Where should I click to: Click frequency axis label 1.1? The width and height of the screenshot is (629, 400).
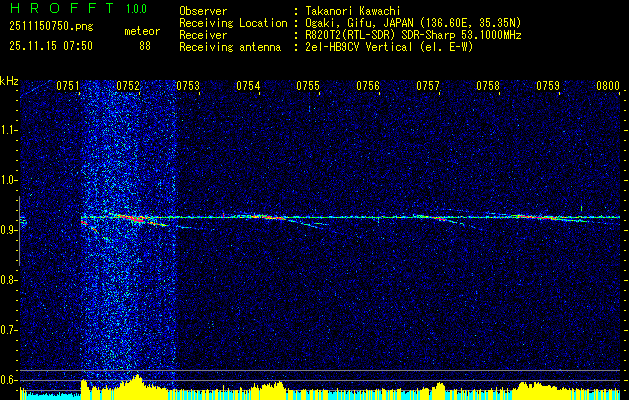[x=9, y=130]
